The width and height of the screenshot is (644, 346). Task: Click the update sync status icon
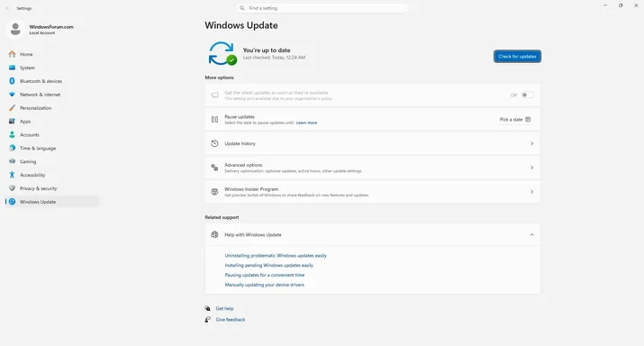[x=222, y=53]
